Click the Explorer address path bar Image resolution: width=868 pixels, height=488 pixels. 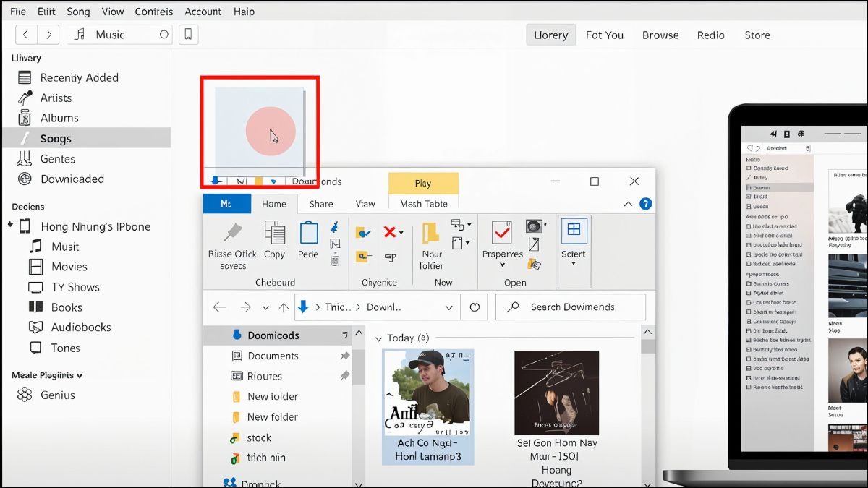377,307
